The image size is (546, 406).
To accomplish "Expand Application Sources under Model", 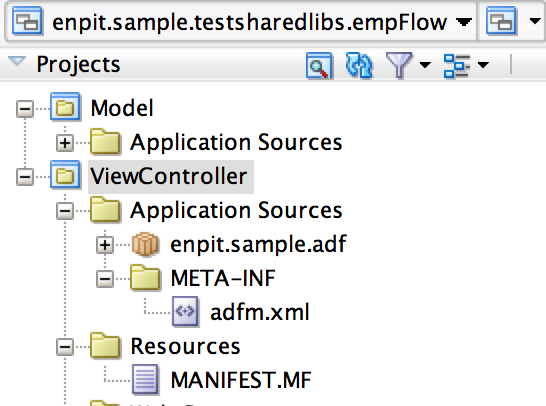I will pyautogui.click(x=65, y=143).
